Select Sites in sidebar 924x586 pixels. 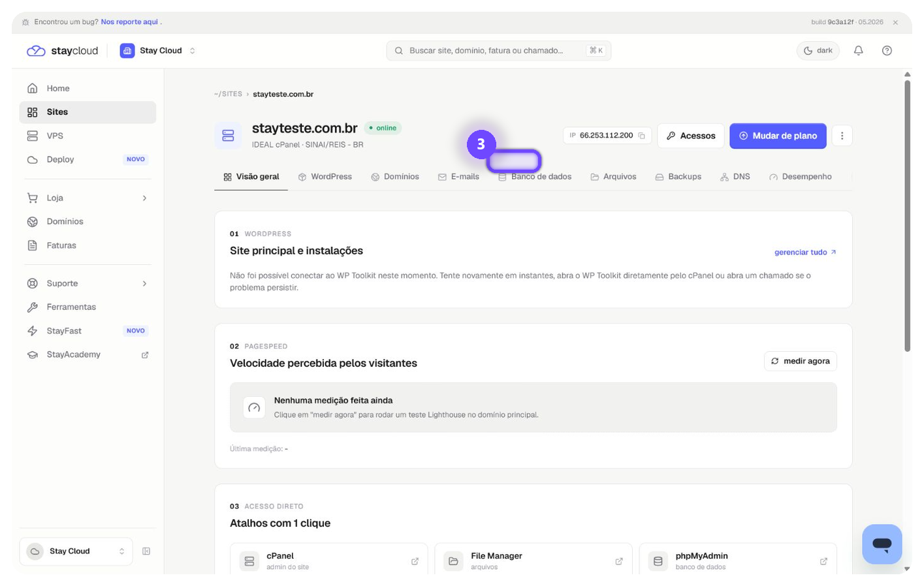pyautogui.click(x=88, y=112)
